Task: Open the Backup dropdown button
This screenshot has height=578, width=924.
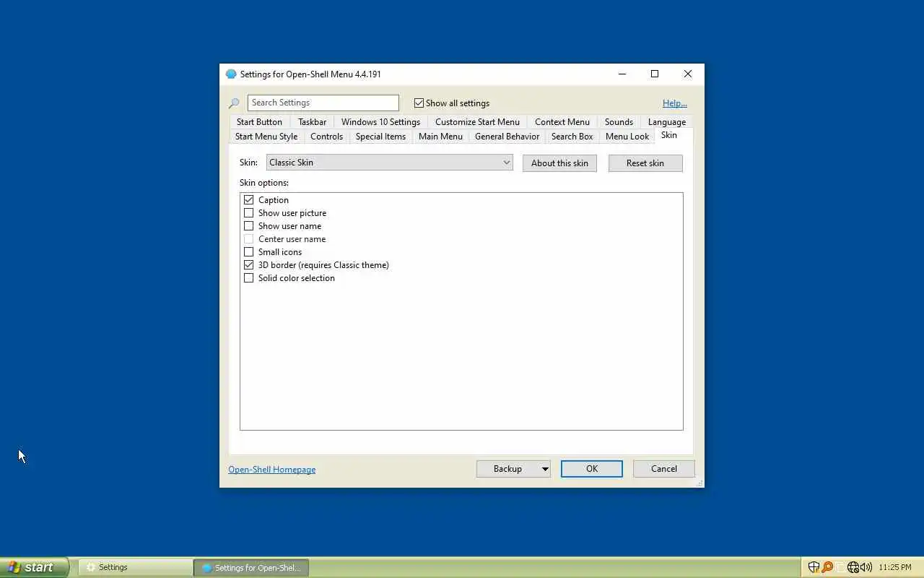Action: tap(513, 469)
